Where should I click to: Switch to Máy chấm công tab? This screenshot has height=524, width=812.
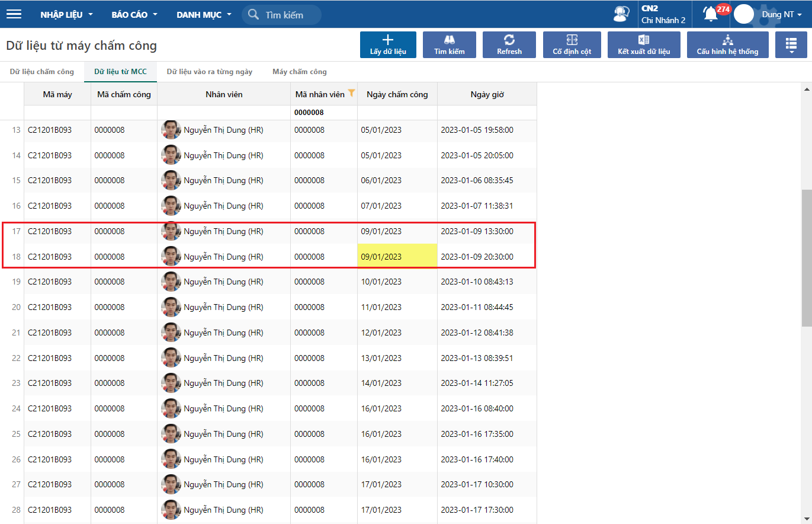click(299, 72)
